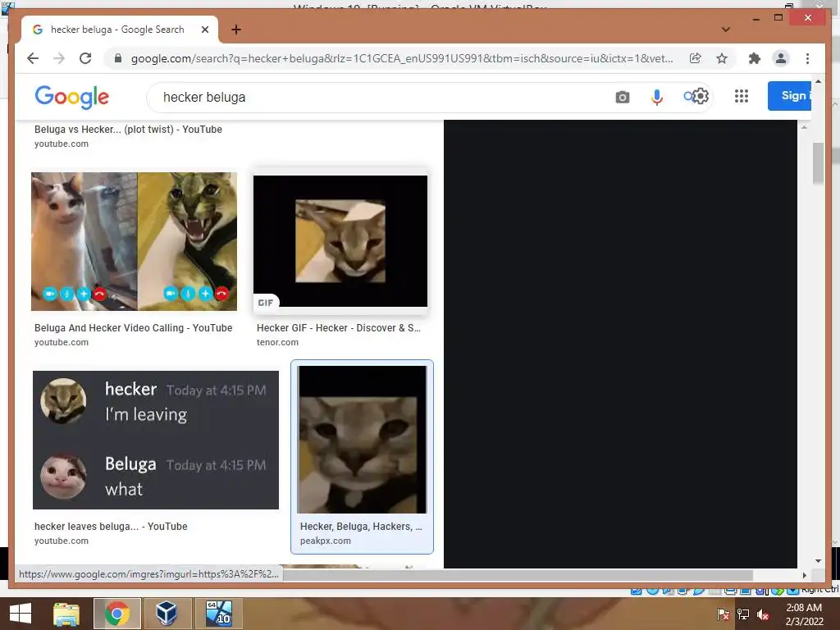Click the Sign in button
The image size is (840, 630).
point(790,96)
